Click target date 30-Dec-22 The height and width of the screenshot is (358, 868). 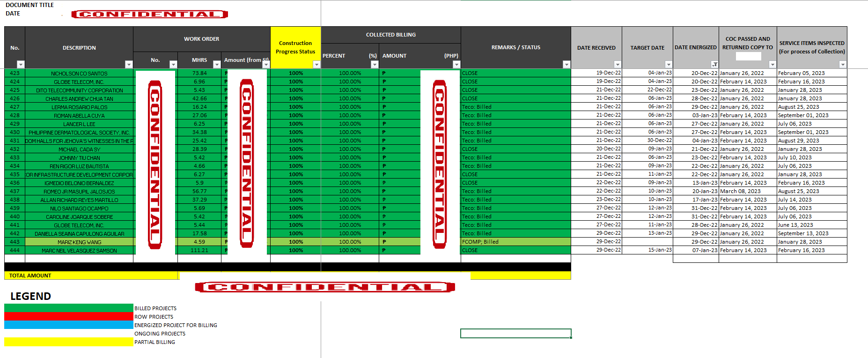click(647, 140)
